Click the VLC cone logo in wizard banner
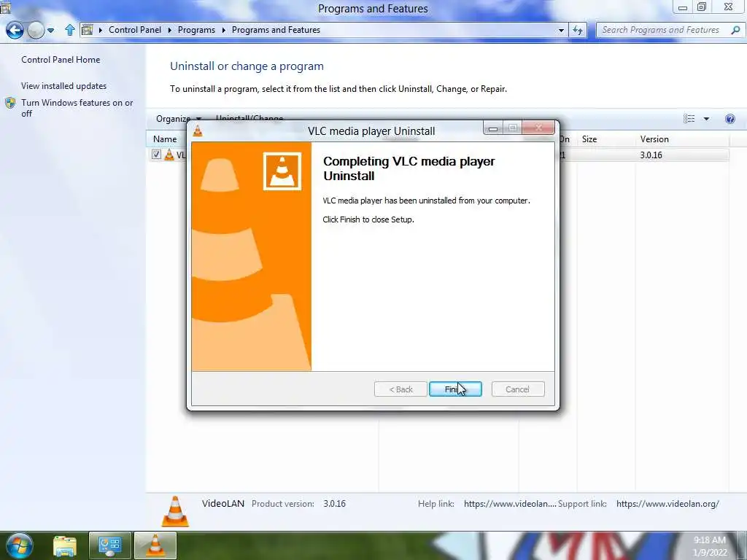 tap(282, 171)
